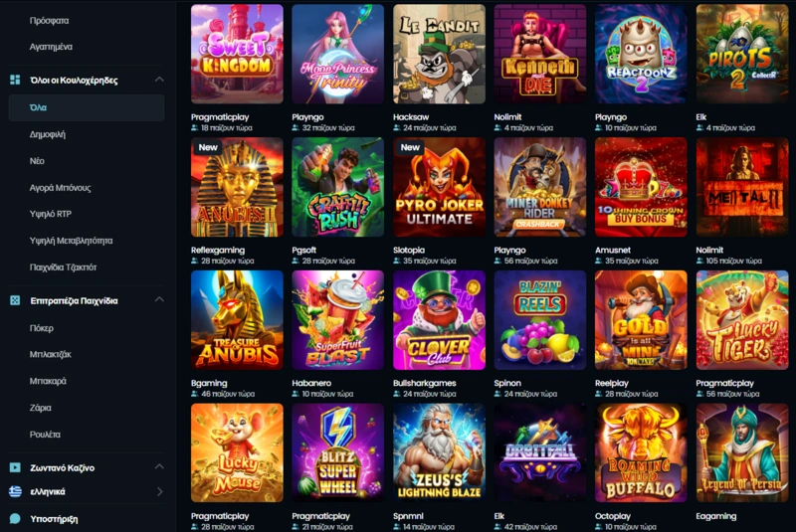
Task: Collapse the Όλοι οι Κουλοχέρηδες section chevron
Action: pyautogui.click(x=159, y=80)
